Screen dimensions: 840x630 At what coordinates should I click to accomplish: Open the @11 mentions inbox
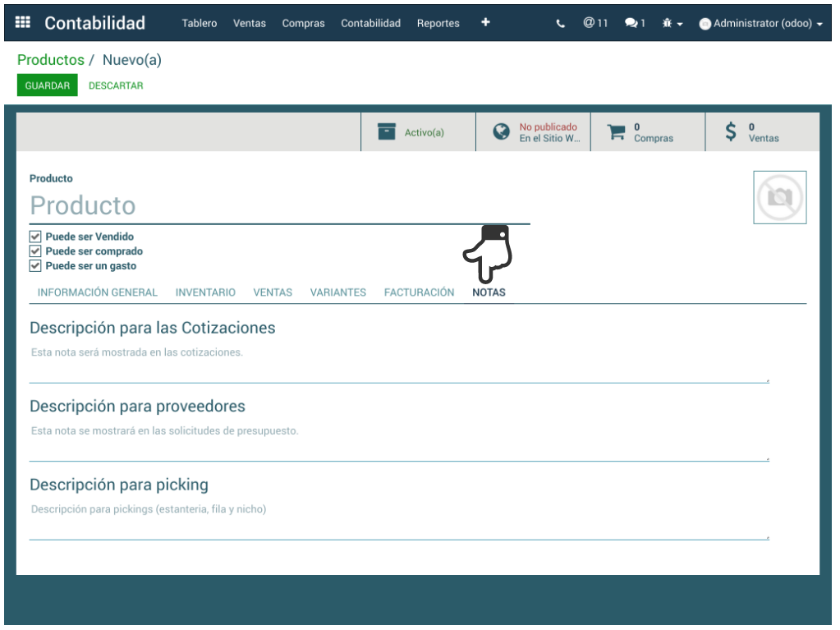click(x=595, y=23)
